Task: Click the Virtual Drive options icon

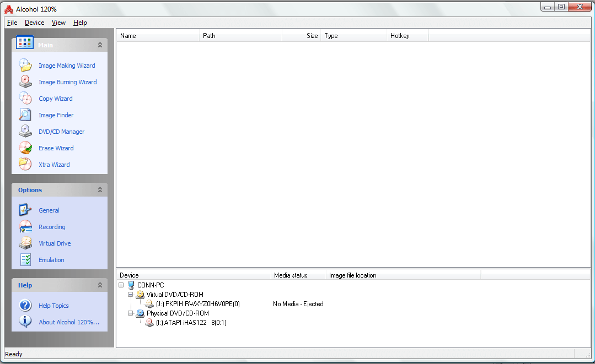Action: [x=25, y=243]
